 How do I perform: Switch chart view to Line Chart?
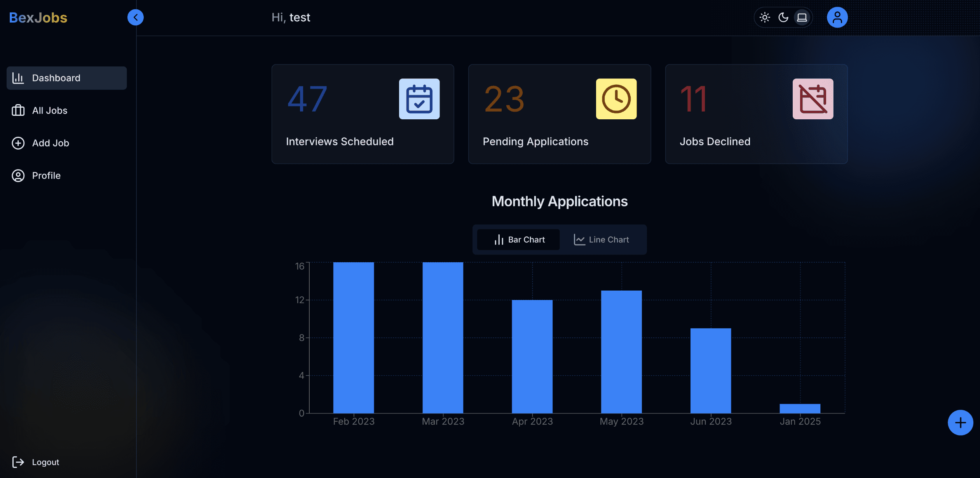[x=601, y=239]
